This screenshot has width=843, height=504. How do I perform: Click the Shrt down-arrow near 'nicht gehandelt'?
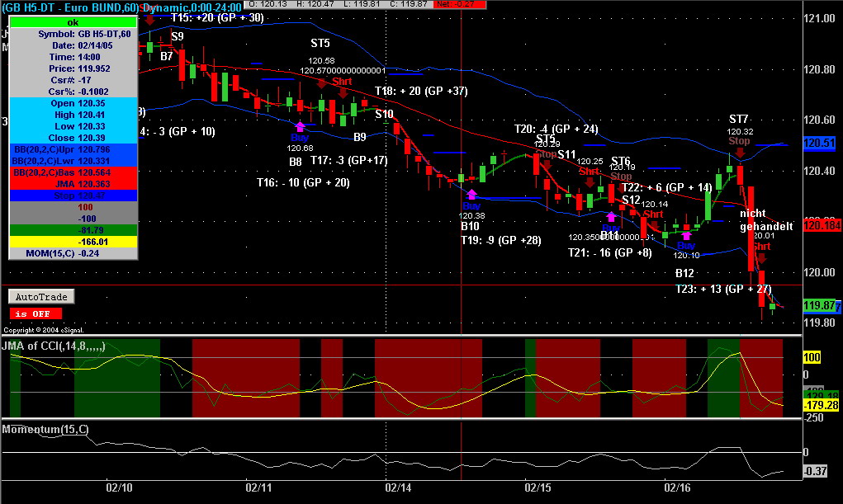[x=761, y=258]
